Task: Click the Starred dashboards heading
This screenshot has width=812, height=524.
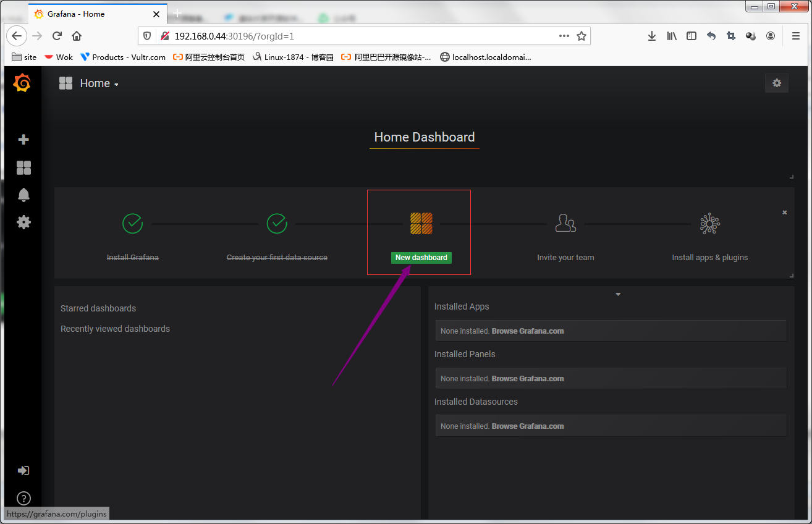Action: (98, 308)
